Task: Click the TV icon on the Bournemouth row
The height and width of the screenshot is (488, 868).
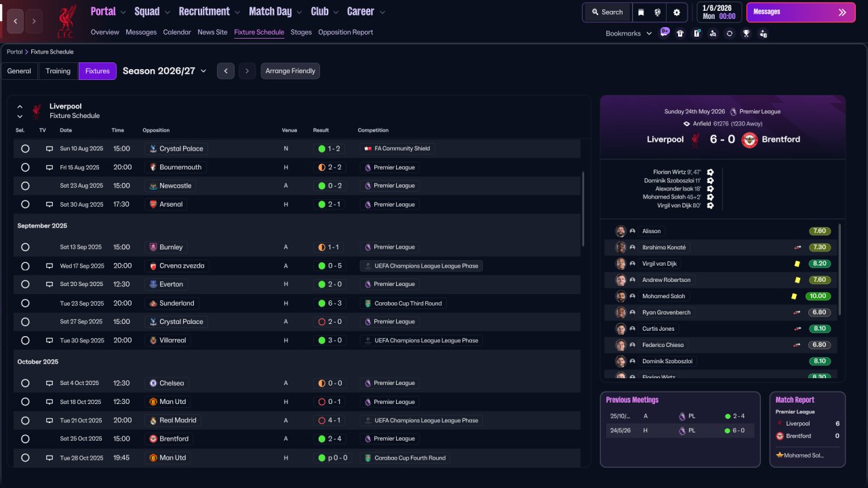Action: coord(50,167)
